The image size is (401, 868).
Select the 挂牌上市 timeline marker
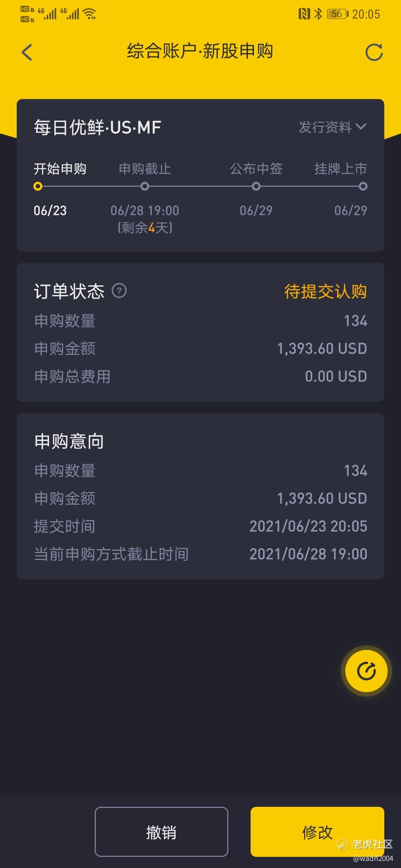(363, 186)
